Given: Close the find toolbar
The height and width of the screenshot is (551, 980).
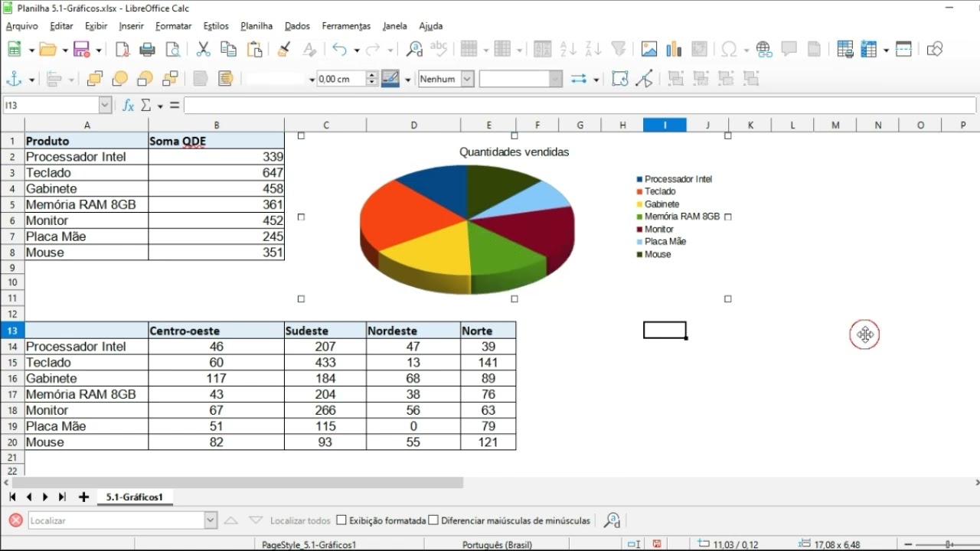Looking at the screenshot, I should [15, 520].
